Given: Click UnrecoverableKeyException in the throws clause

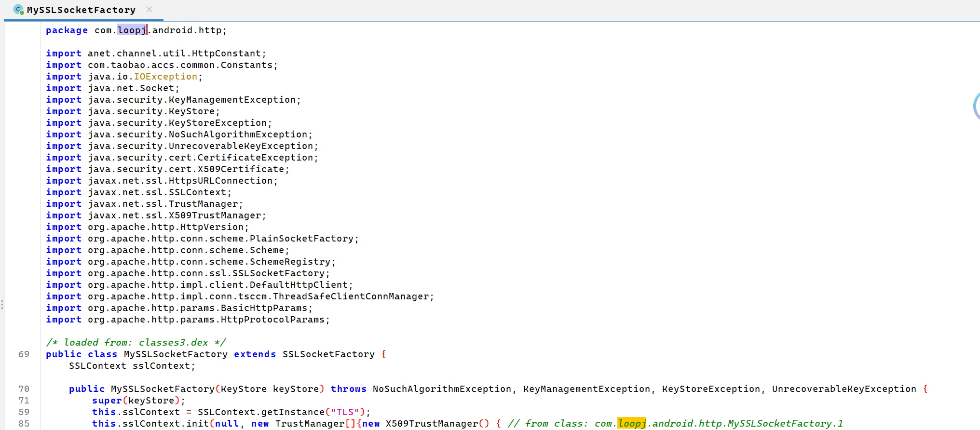Looking at the screenshot, I should 844,389.
